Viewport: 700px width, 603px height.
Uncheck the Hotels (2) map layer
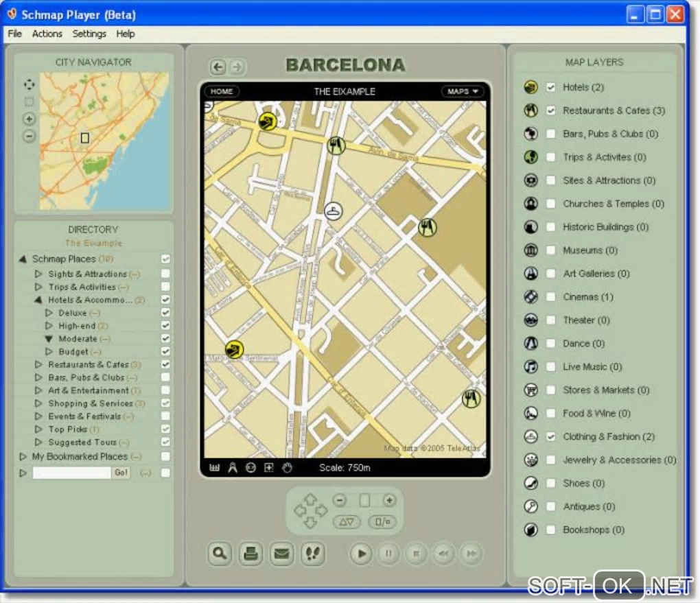551,87
